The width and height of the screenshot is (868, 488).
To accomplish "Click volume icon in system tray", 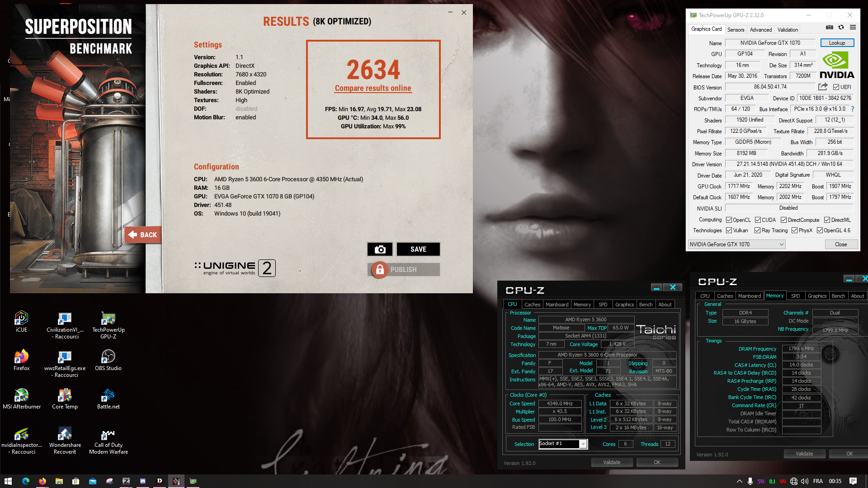I will pos(805,481).
